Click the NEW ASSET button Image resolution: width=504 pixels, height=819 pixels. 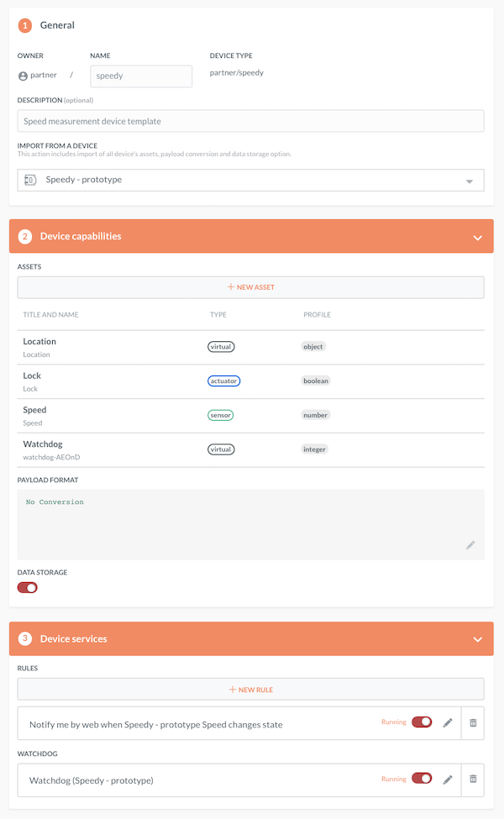coord(250,286)
